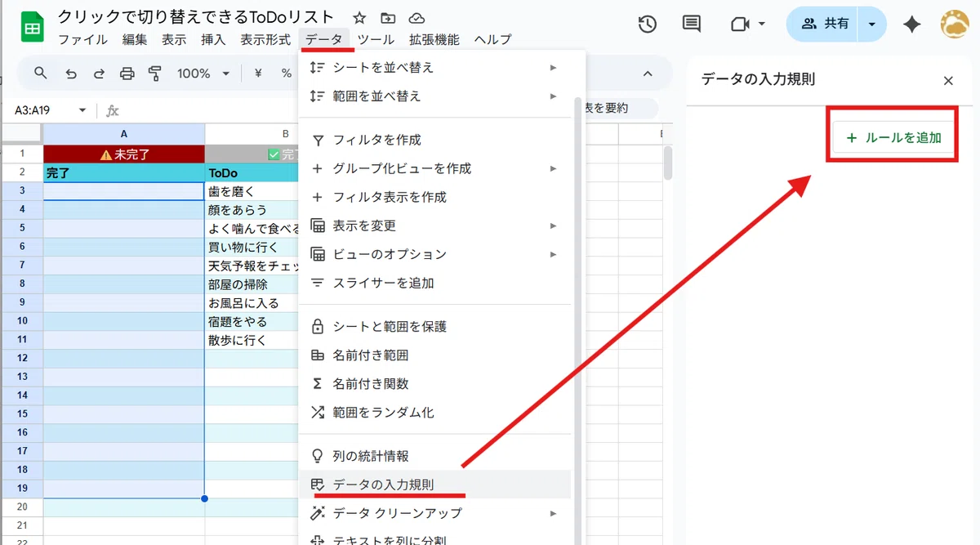980x545 pixels.
Task: Apply percent format
Action: (287, 74)
